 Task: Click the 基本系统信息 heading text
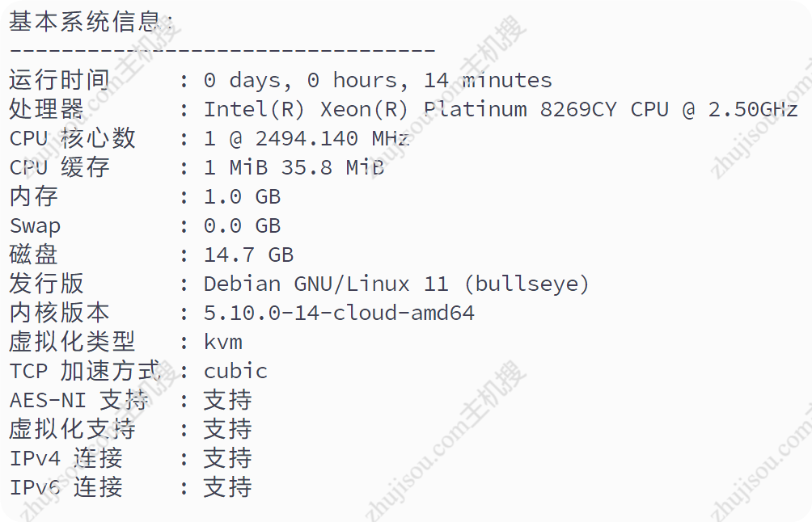click(x=91, y=22)
